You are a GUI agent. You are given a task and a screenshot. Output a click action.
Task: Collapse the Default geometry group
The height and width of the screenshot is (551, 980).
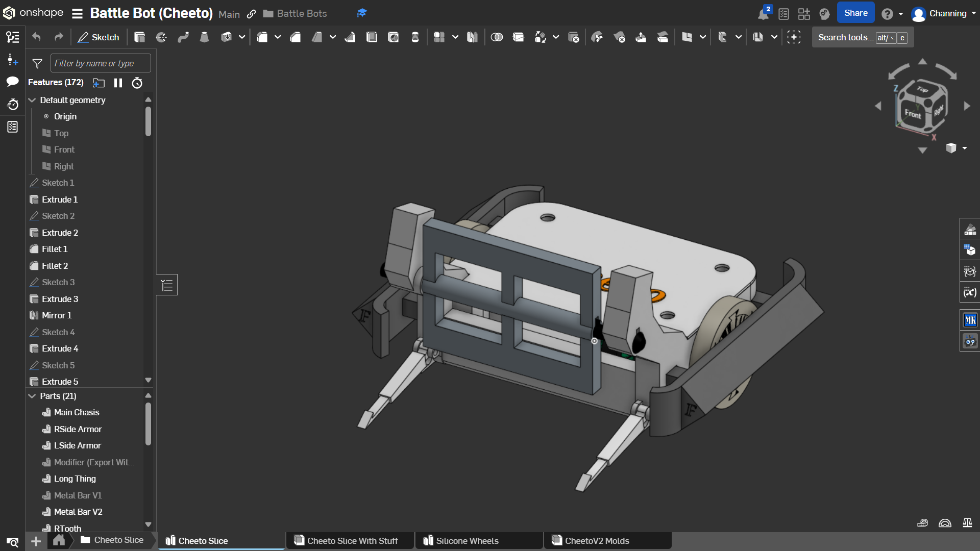tap(32, 100)
